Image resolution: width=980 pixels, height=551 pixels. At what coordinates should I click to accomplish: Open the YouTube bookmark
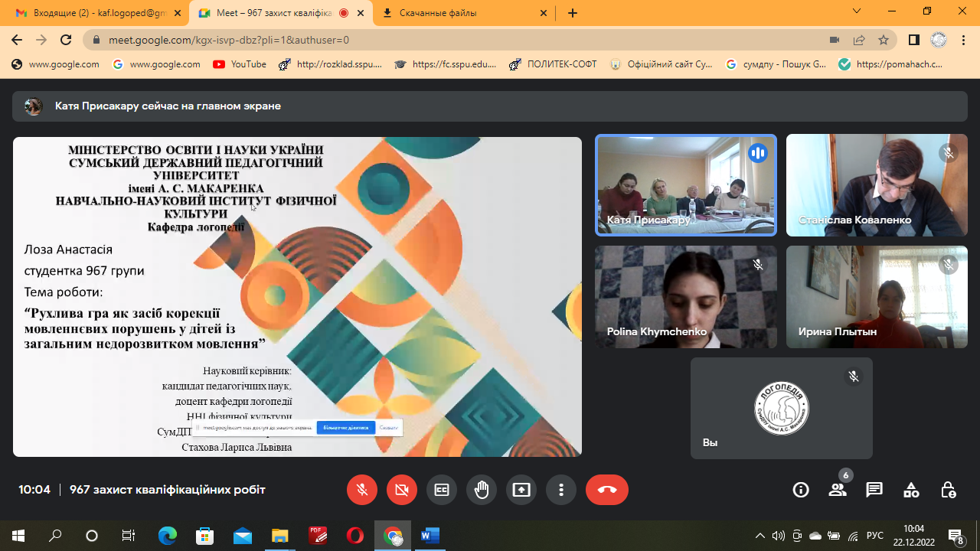click(x=240, y=64)
